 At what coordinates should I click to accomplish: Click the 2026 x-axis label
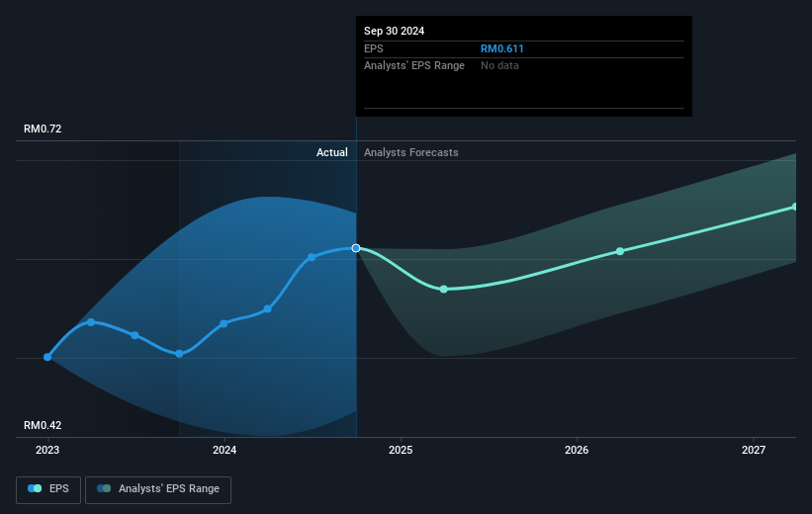tap(577, 451)
